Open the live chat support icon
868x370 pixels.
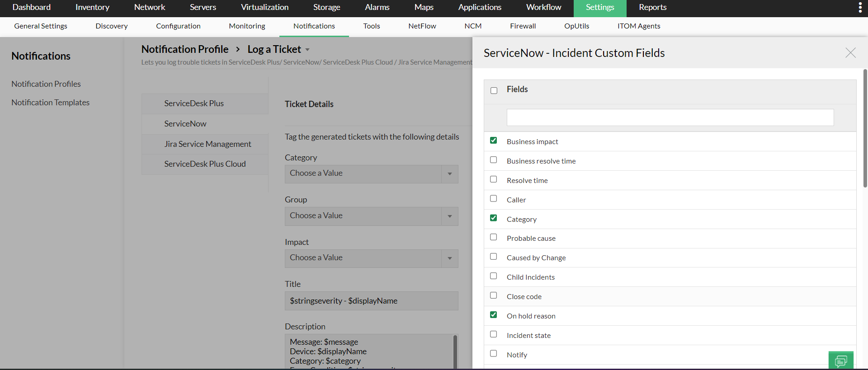tap(841, 361)
